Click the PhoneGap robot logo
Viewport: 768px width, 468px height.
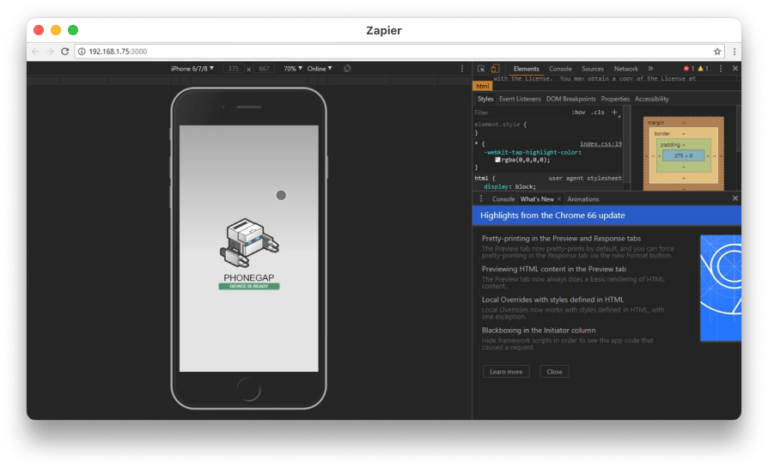(x=249, y=243)
